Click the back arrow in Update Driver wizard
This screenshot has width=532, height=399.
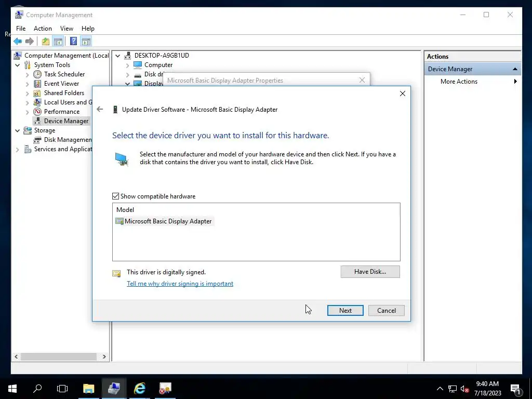pos(100,109)
